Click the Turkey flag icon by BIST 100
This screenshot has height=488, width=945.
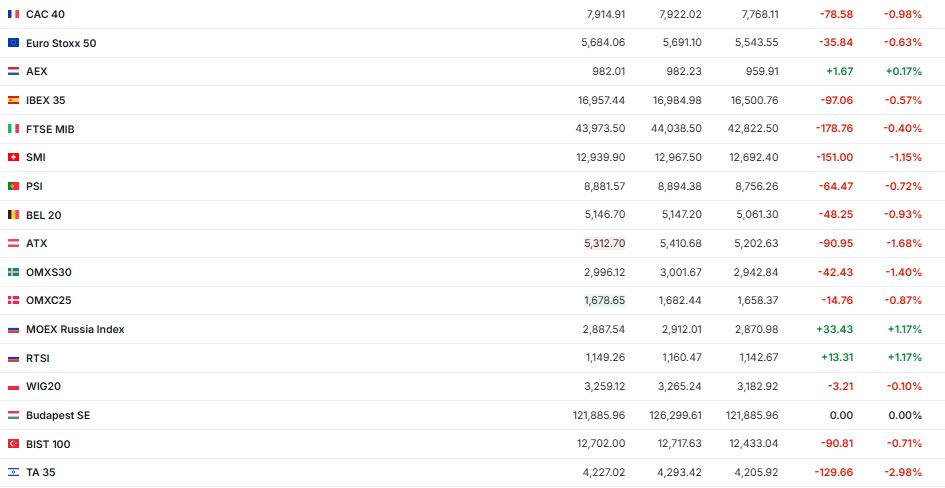click(13, 444)
